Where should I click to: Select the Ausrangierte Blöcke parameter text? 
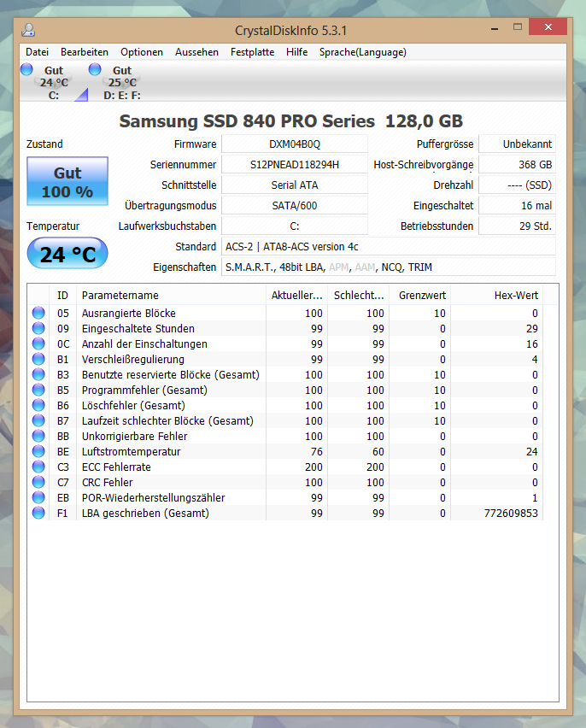click(x=129, y=314)
